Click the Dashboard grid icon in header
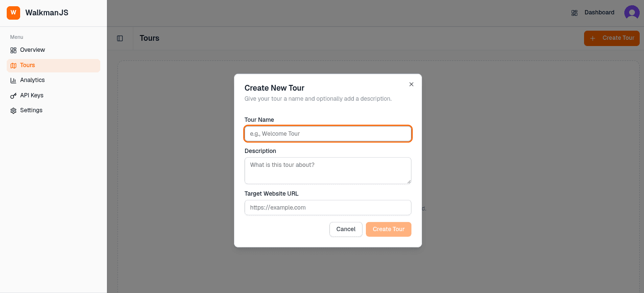This screenshot has height=293, width=644. [574, 13]
